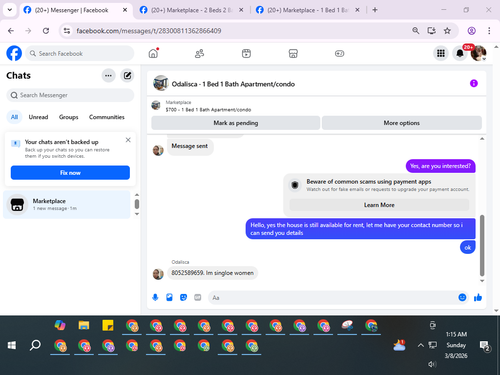Open Sticky Notes from taskbar
This screenshot has height=375, width=500.
(108, 325)
